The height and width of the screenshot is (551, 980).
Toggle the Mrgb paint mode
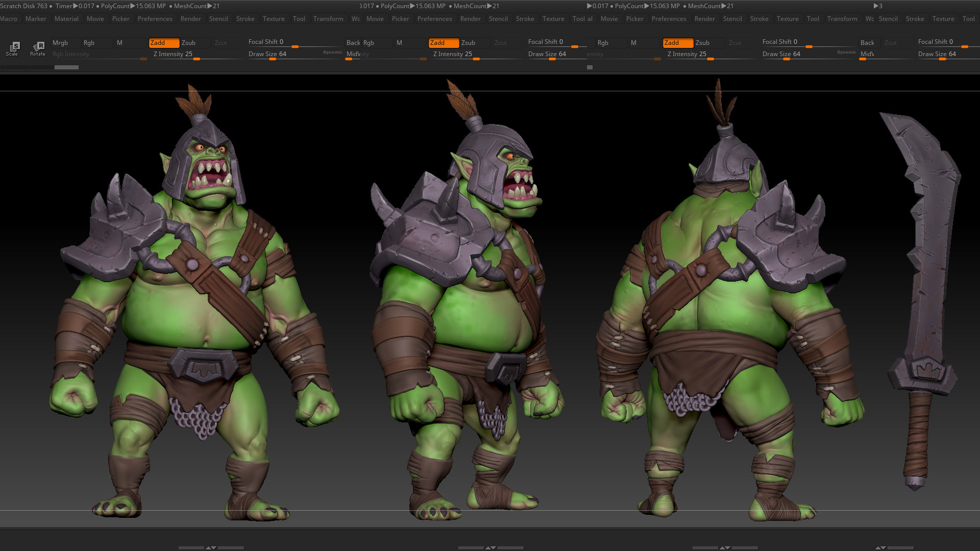coord(65,43)
